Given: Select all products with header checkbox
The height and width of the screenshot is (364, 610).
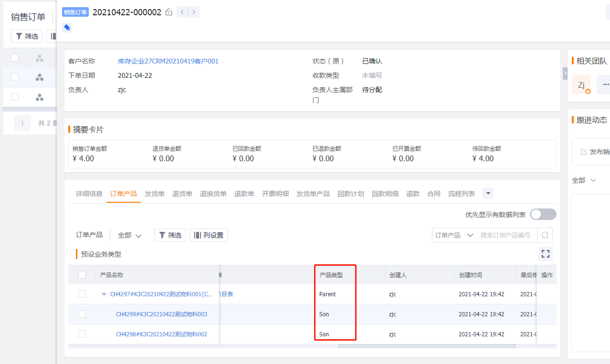Looking at the screenshot, I should pyautogui.click(x=82, y=275).
